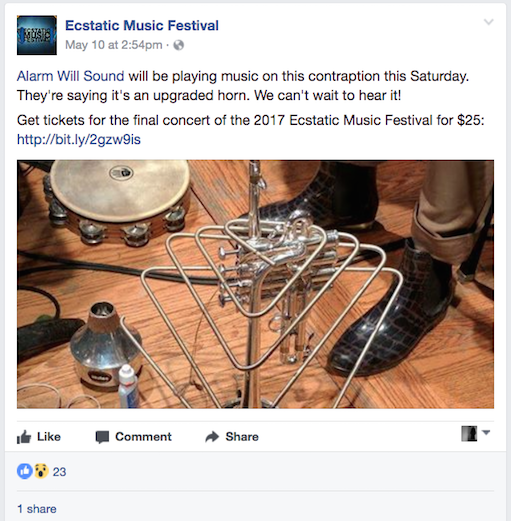Open the Alarm Will Sound page link
Screen dimensions: 511x521
[x=71, y=76]
